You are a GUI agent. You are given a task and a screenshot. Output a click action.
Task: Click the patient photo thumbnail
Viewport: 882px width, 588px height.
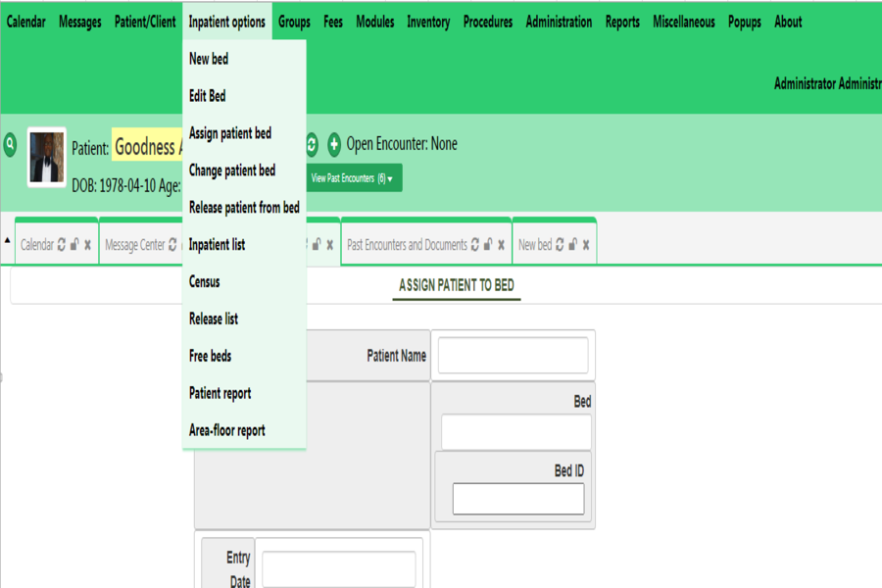point(47,157)
